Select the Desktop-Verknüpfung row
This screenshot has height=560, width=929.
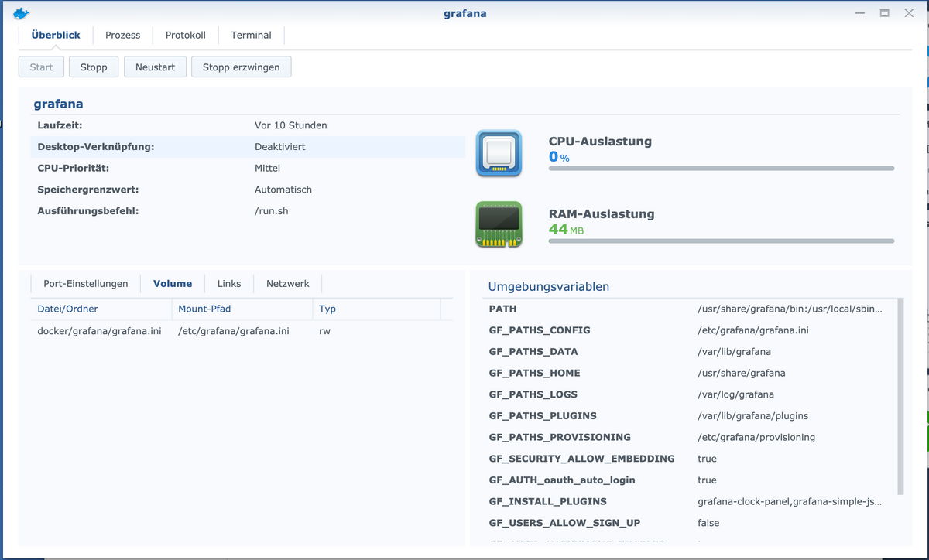click(x=248, y=146)
